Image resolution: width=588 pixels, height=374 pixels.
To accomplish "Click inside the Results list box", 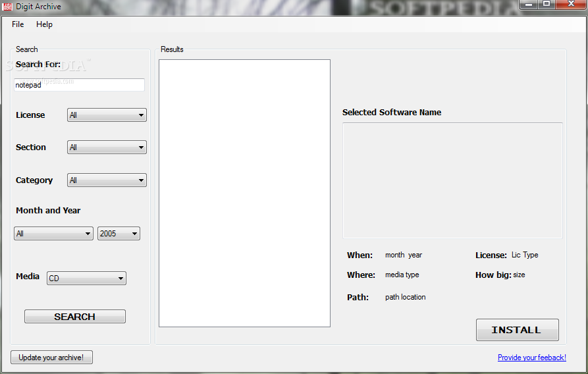I will pyautogui.click(x=244, y=193).
